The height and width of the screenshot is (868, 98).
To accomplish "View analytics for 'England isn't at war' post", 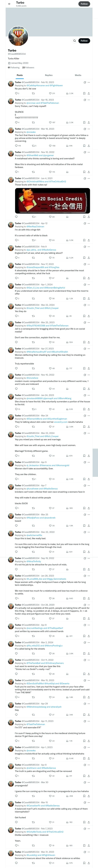I will pos(67,258).
